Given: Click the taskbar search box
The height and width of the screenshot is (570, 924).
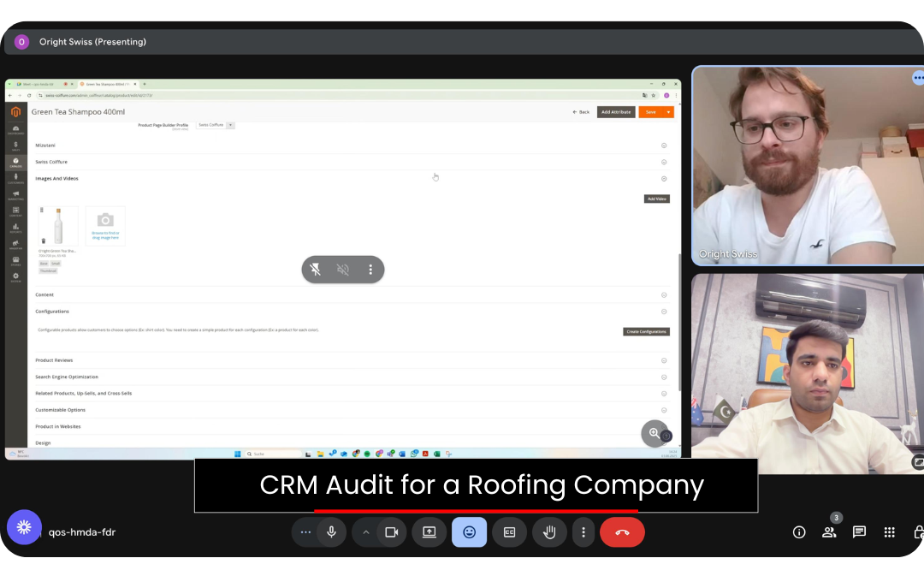Looking at the screenshot, I should pyautogui.click(x=274, y=454).
